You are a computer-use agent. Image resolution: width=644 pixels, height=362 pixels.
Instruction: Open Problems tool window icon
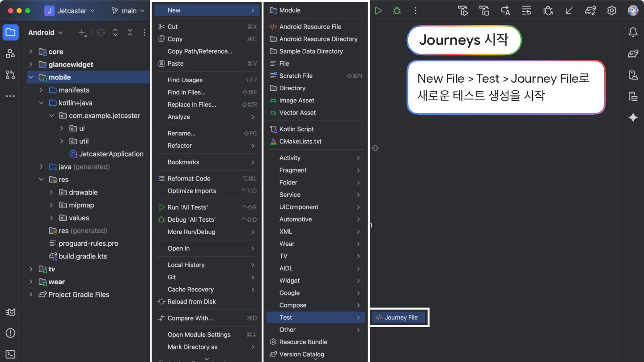tap(10, 333)
